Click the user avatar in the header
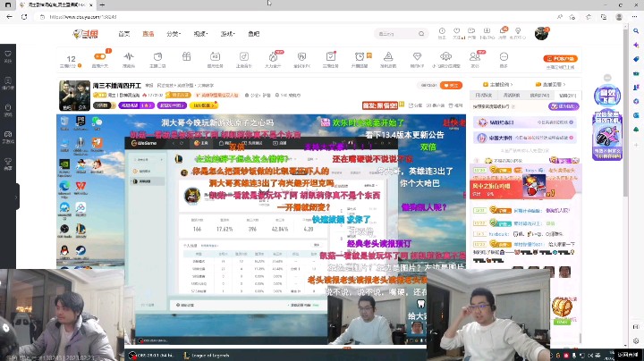This screenshot has height=361, width=644. click(x=541, y=34)
